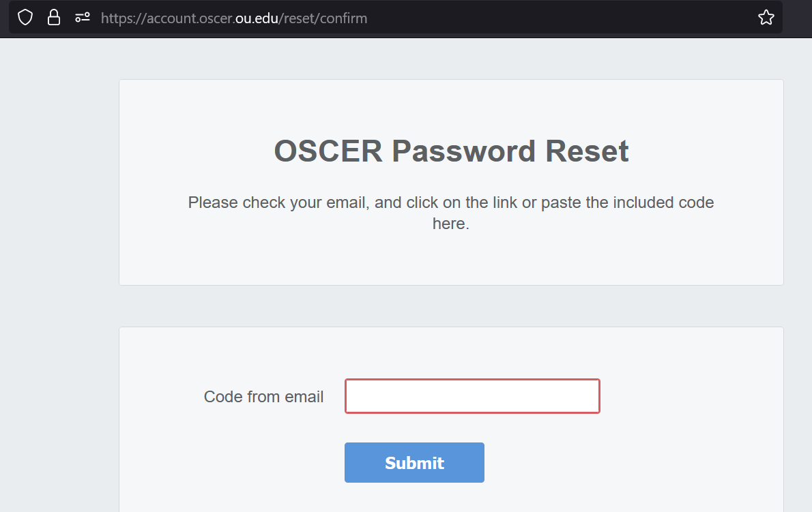This screenshot has height=512, width=812.
Task: Bookmark this page using the star icon
Action: click(x=767, y=17)
